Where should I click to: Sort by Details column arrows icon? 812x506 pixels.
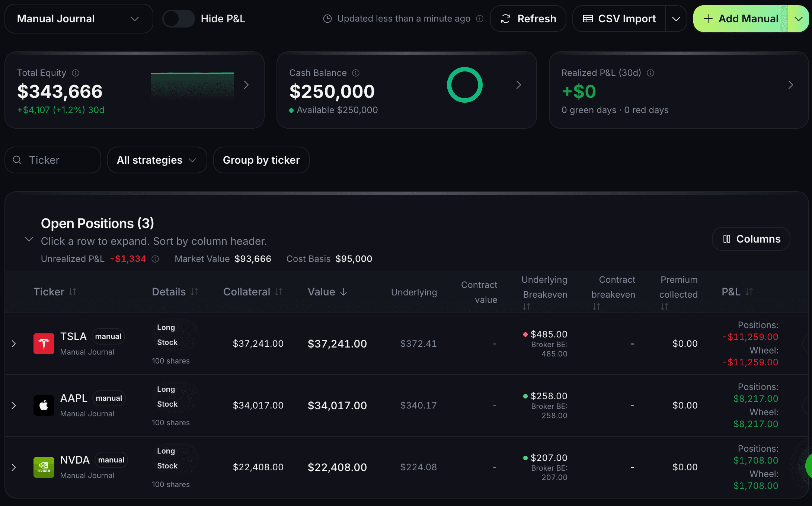pyautogui.click(x=194, y=292)
